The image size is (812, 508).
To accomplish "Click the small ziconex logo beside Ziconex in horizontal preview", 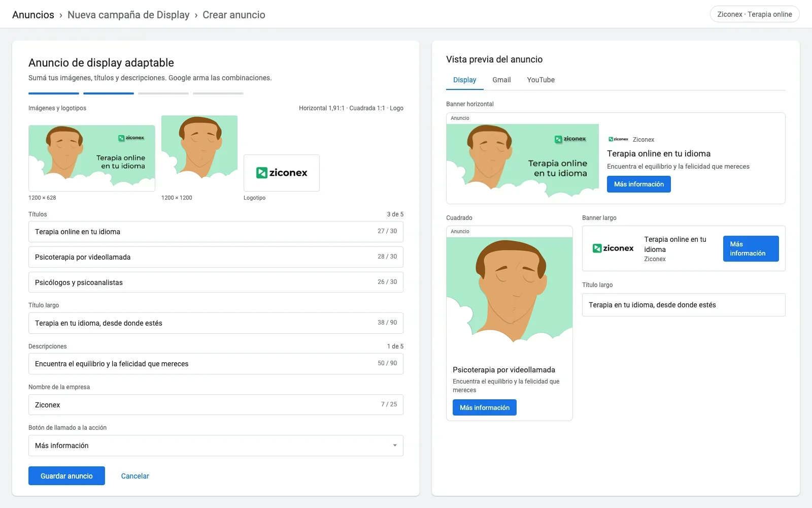I will pyautogui.click(x=618, y=139).
